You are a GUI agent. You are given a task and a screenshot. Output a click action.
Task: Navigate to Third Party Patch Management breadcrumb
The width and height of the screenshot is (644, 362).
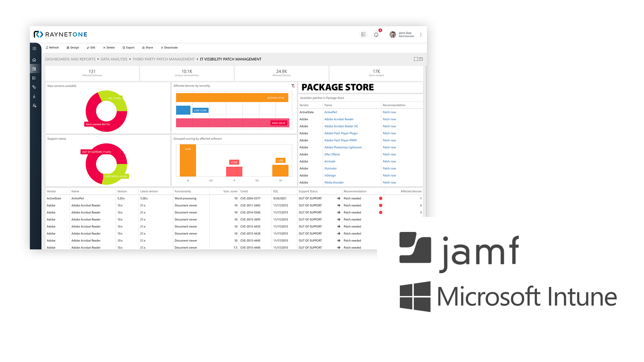pyautogui.click(x=164, y=59)
